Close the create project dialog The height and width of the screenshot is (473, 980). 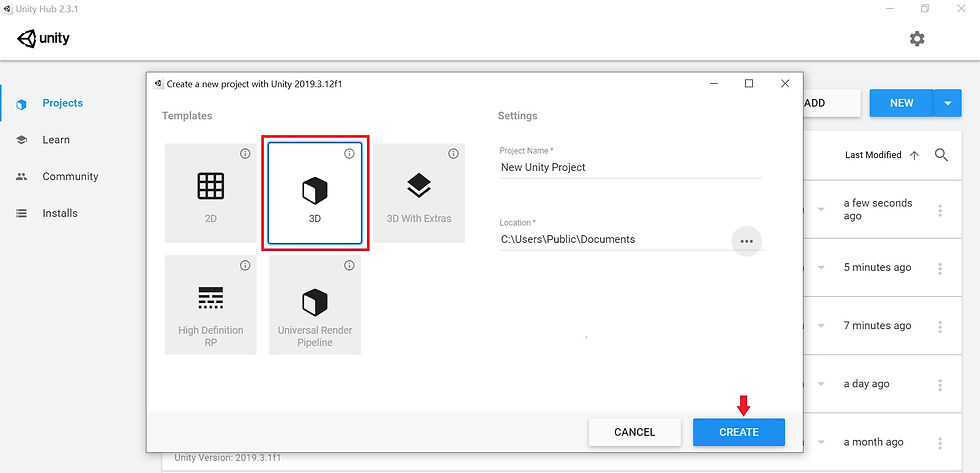785,84
